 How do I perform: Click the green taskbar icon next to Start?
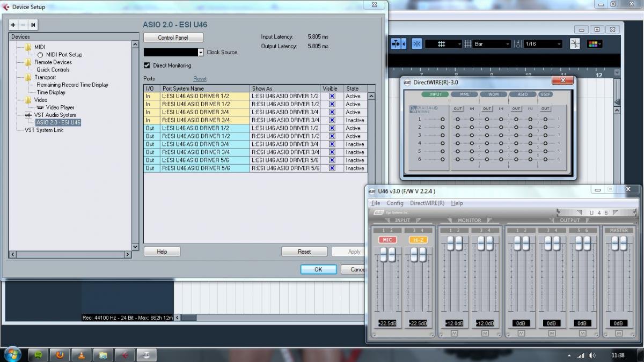(38, 354)
